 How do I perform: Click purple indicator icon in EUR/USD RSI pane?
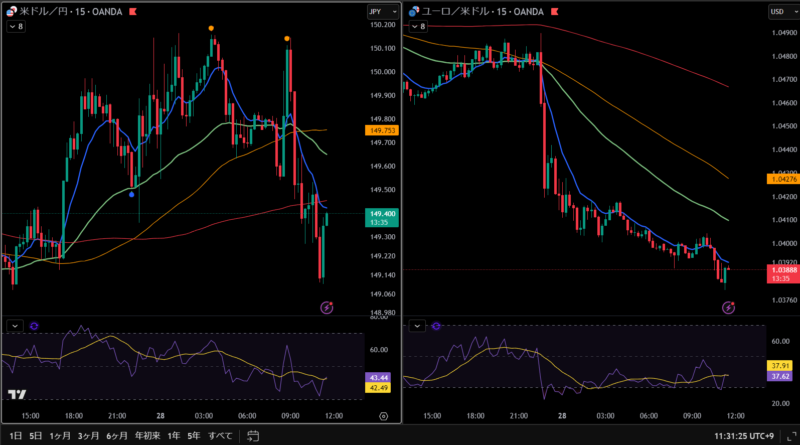point(437,326)
